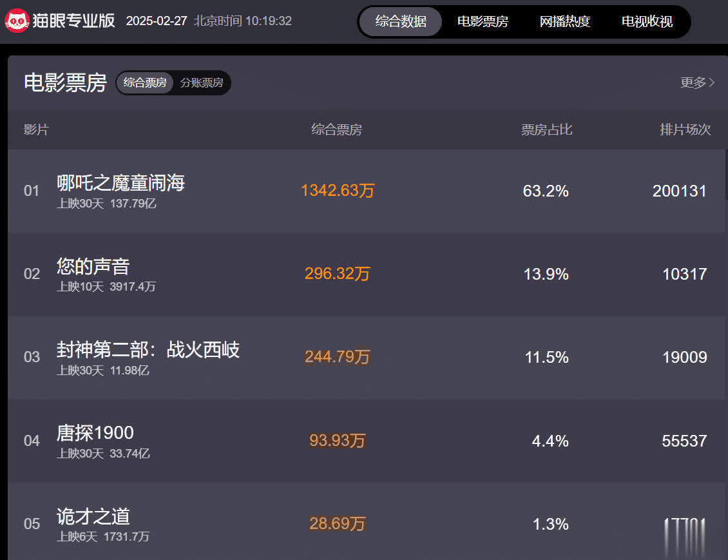The width and height of the screenshot is (728, 560).
Task: Toggle to 分账票房 view
Action: (x=202, y=83)
